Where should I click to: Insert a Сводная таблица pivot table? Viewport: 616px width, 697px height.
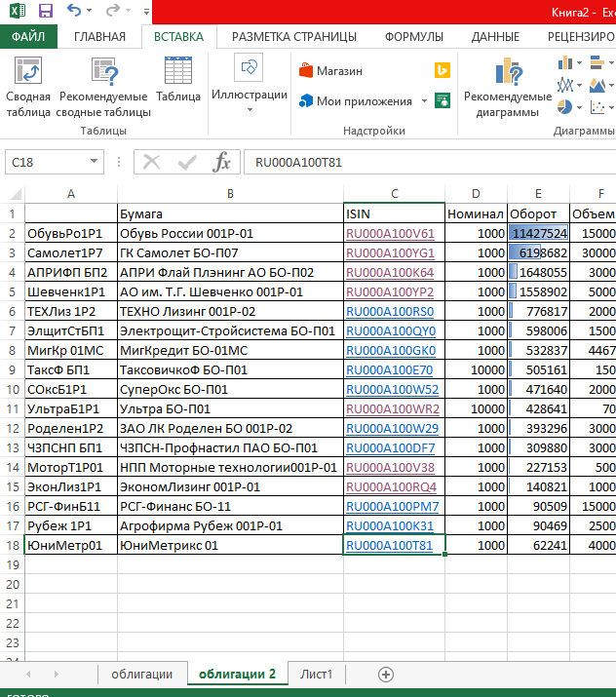coord(28,87)
